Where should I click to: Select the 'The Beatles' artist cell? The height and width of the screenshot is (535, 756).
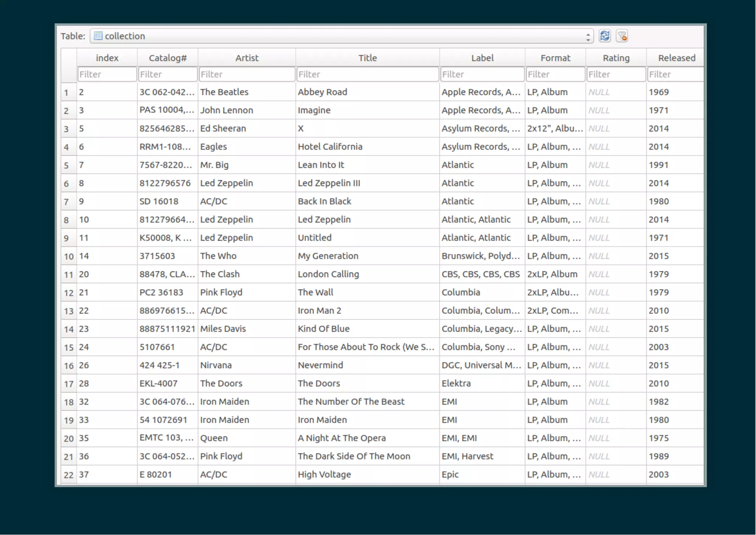click(247, 92)
